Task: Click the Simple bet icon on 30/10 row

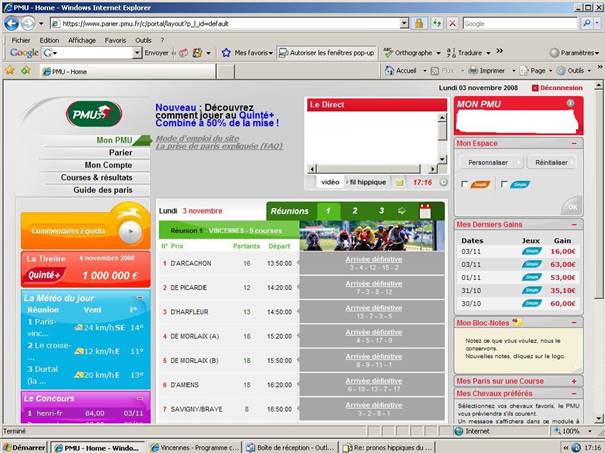Action: click(x=532, y=303)
